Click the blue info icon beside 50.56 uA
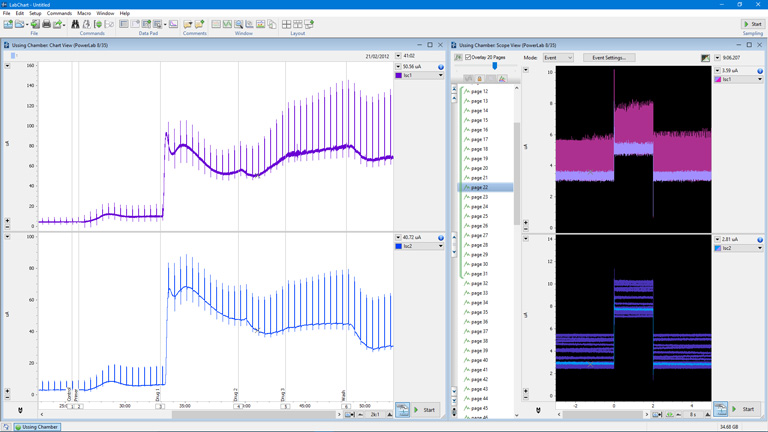The height and width of the screenshot is (432, 768). coord(441,67)
